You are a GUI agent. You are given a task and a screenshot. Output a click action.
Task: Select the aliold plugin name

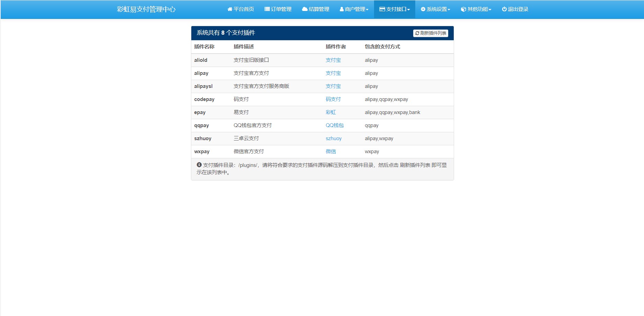pos(201,60)
